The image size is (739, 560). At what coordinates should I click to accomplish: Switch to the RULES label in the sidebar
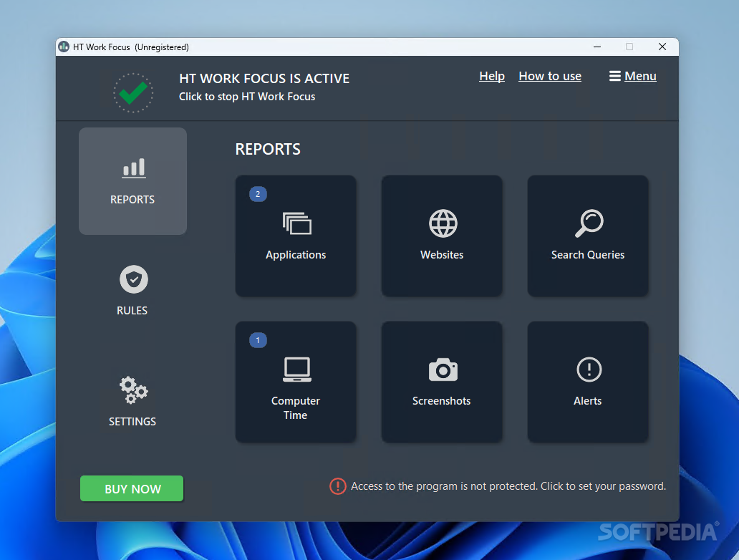(x=132, y=311)
